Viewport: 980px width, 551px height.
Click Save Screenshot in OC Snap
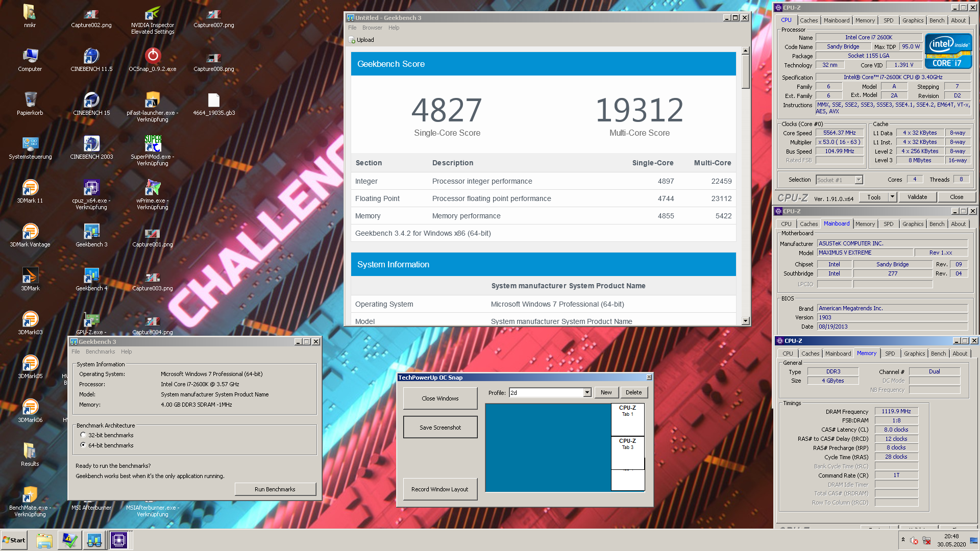coord(440,428)
